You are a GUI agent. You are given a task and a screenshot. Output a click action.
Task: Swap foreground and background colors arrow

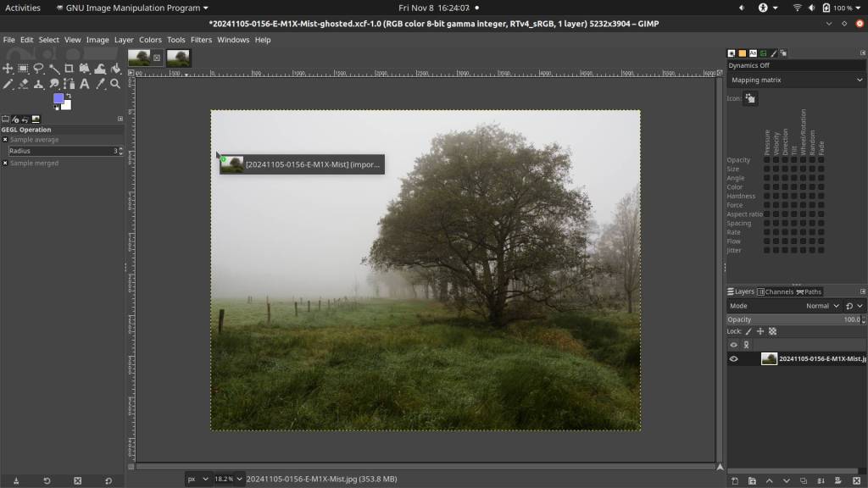click(69, 97)
